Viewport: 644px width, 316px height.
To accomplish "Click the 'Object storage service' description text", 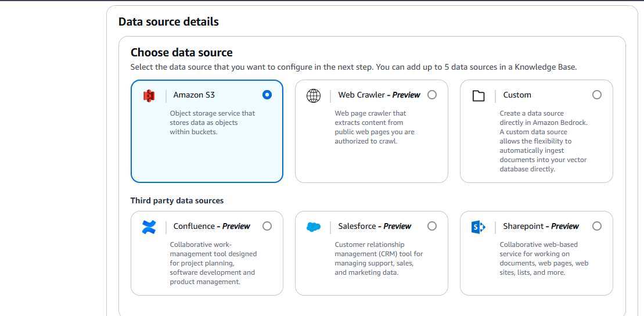I will pyautogui.click(x=213, y=123).
